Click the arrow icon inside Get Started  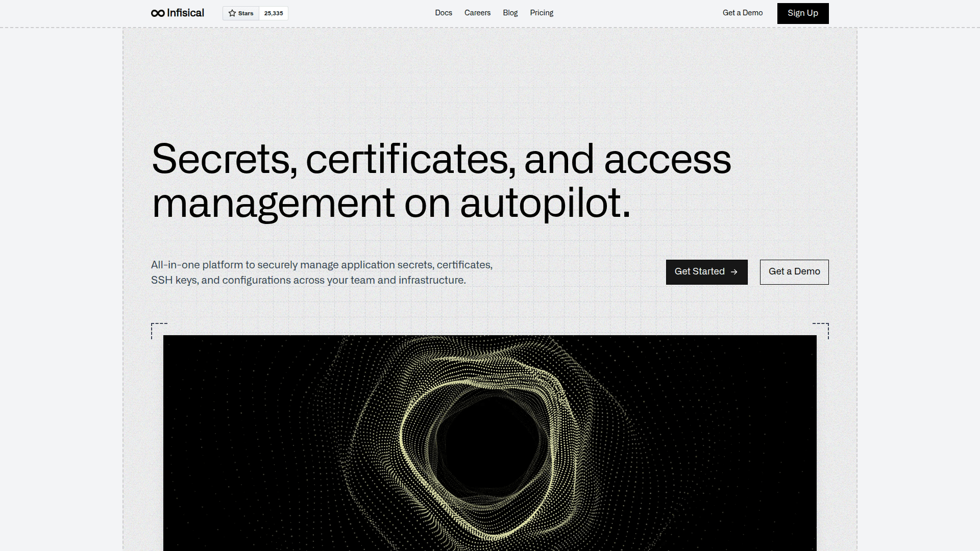pyautogui.click(x=734, y=272)
